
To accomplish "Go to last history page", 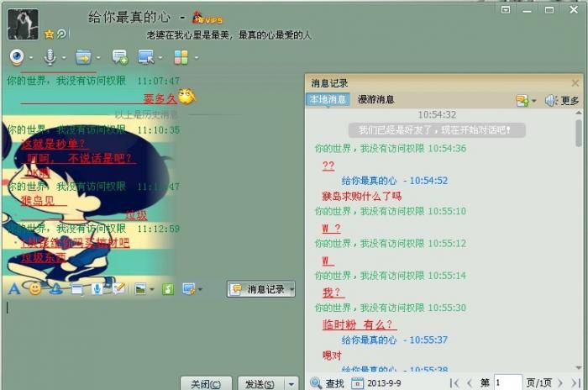I will point(575,383).
